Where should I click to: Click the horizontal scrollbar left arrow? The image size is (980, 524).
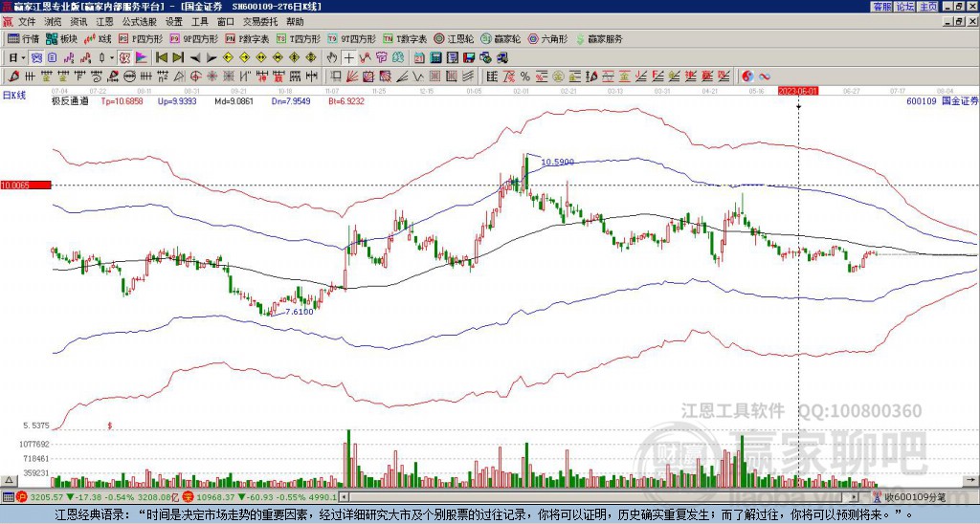click(343, 497)
